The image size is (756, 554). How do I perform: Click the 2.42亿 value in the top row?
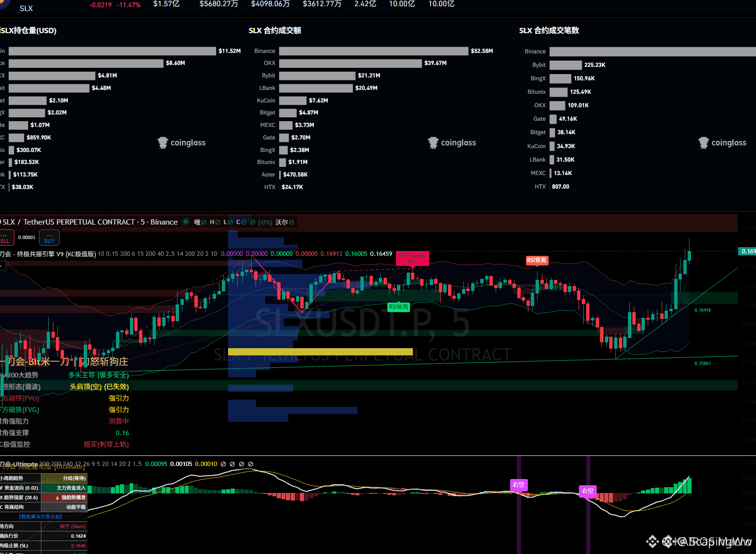point(365,4)
